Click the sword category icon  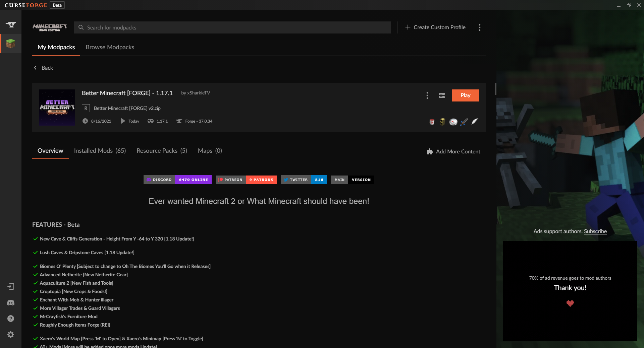[464, 122]
